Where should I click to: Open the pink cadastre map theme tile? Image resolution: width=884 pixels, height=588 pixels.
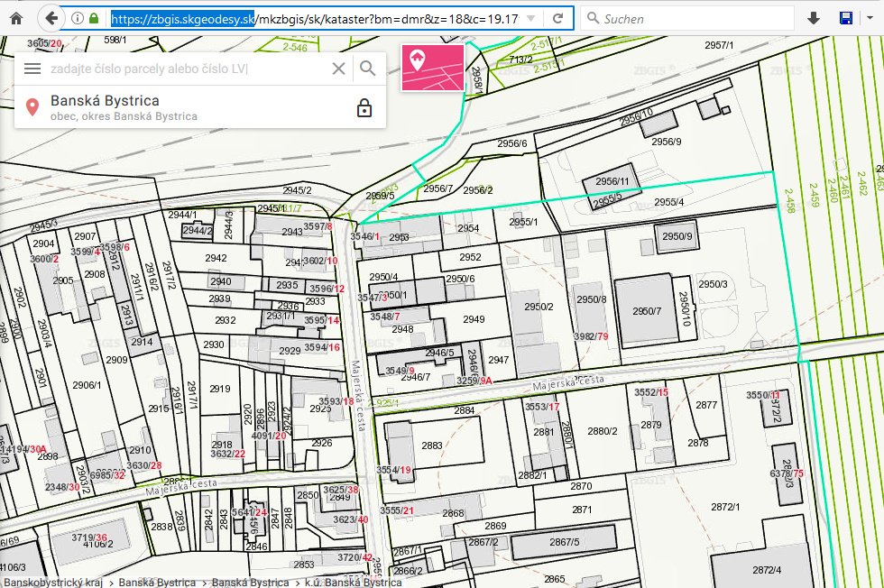(x=433, y=68)
